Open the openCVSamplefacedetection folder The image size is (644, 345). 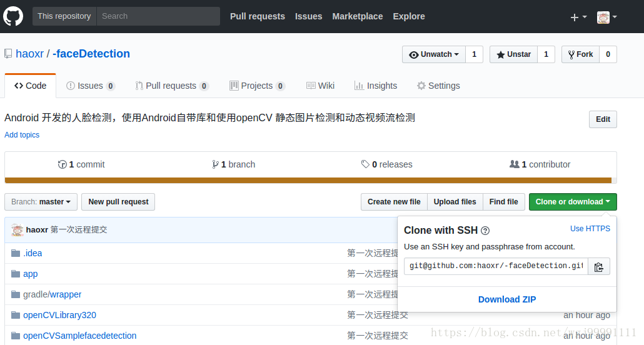click(x=79, y=336)
